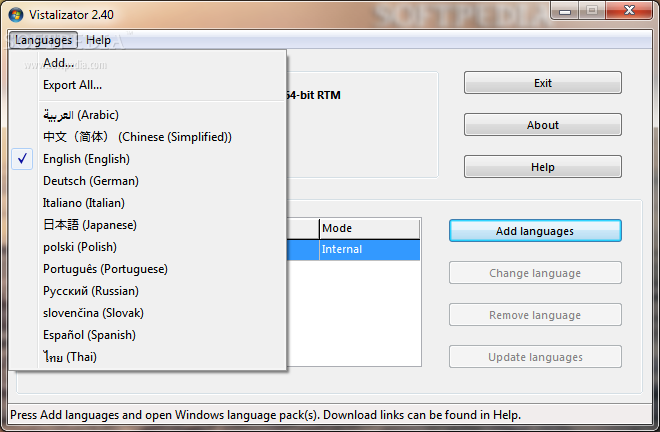660x432 pixels.
Task: Open the Languages menu
Action: click(x=43, y=40)
